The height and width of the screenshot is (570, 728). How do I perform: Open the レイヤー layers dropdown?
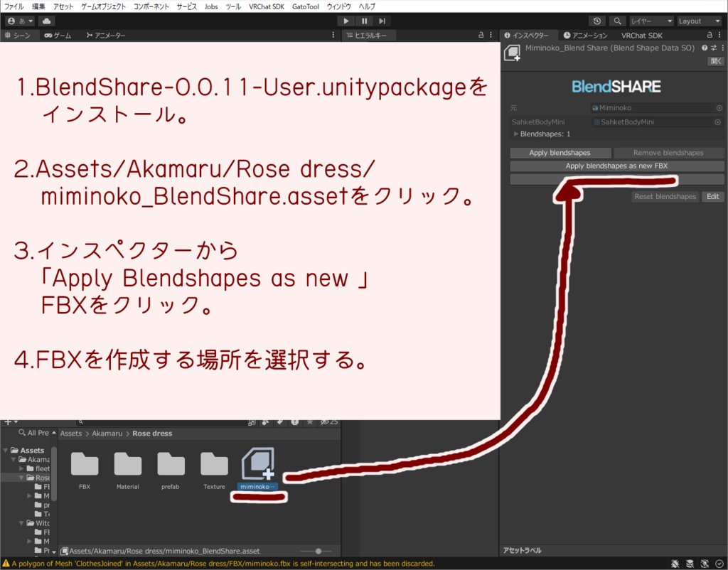tap(651, 21)
